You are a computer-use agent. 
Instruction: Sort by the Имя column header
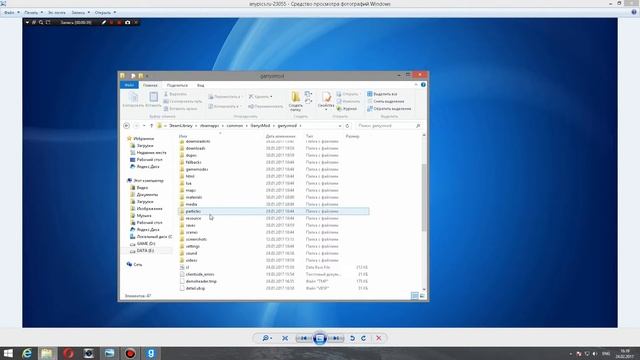pos(183,136)
